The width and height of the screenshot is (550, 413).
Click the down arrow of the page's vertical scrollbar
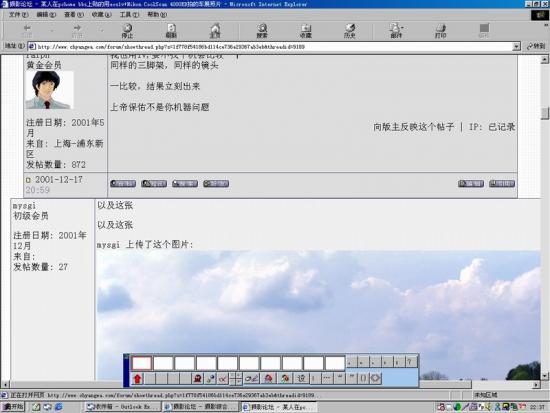(x=545, y=376)
